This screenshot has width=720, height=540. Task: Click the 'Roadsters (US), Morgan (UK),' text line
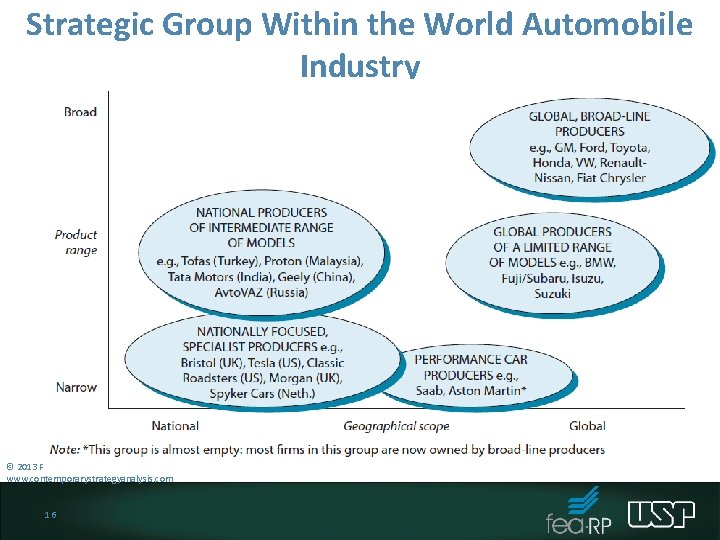(263, 378)
